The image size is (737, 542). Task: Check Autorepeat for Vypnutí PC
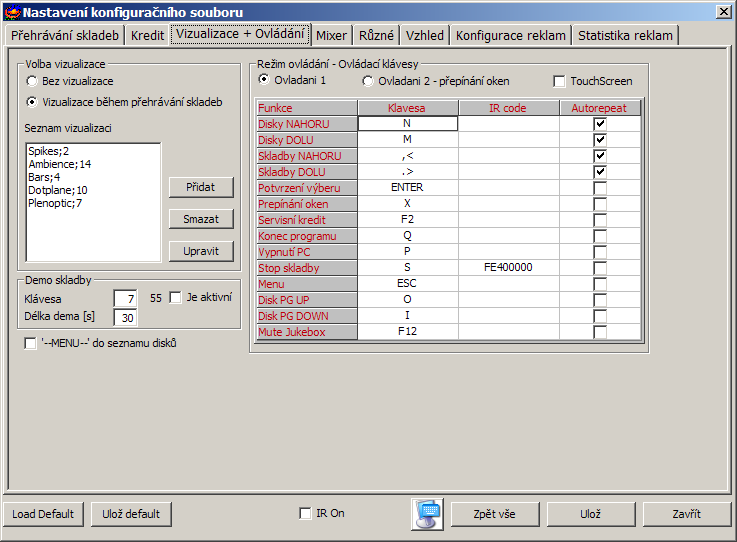[600, 252]
